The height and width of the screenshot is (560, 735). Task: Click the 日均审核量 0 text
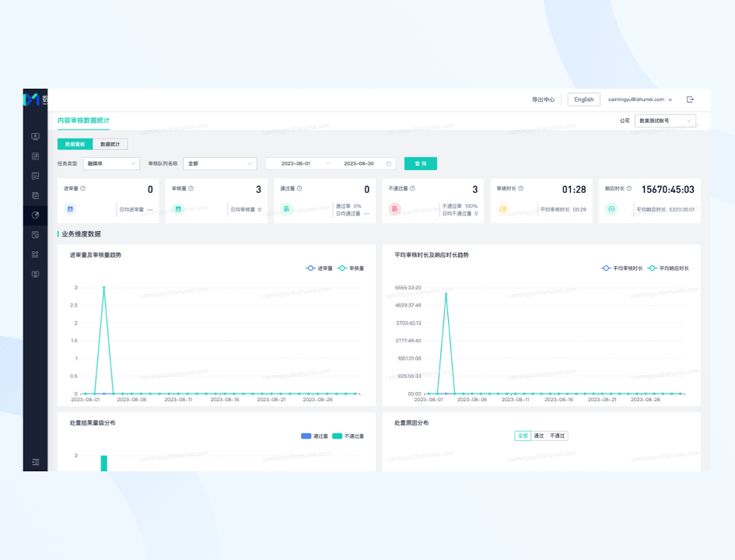(246, 209)
